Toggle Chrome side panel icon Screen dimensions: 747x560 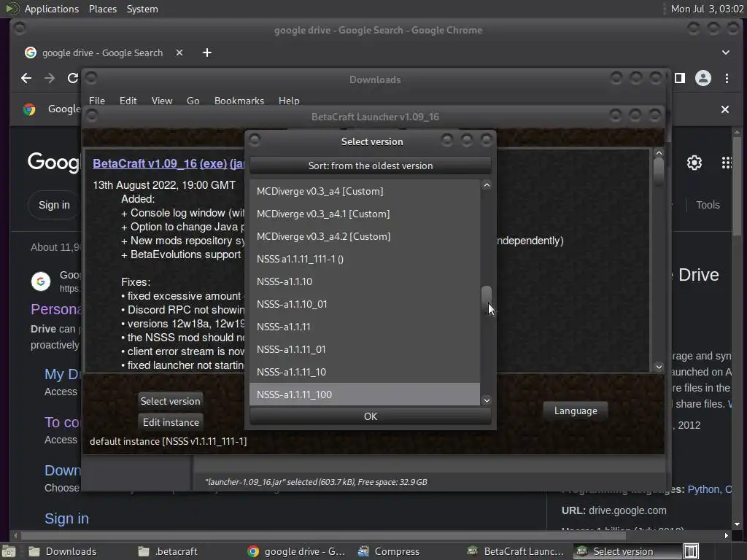(x=680, y=78)
